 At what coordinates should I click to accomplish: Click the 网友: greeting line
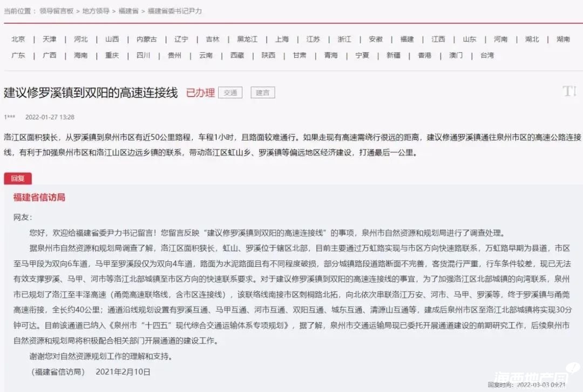point(23,218)
